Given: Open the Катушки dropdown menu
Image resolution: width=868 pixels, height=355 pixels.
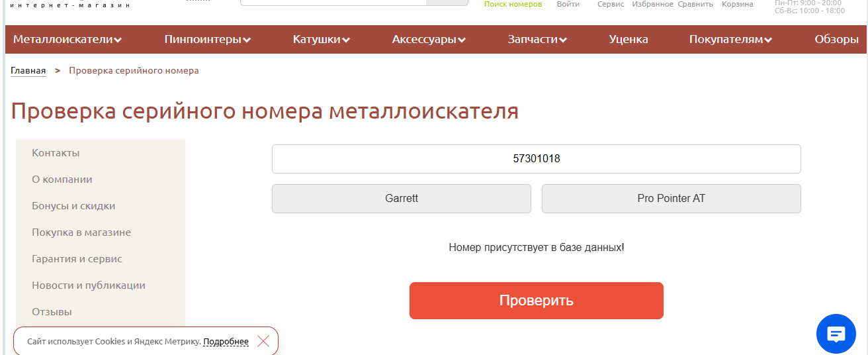Looking at the screenshot, I should pyautogui.click(x=322, y=40).
